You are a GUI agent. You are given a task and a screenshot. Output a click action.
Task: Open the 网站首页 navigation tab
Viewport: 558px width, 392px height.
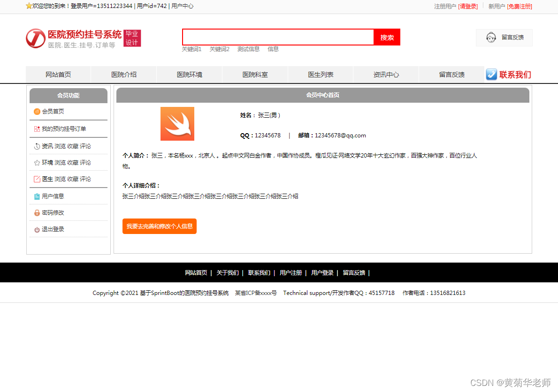pos(58,75)
